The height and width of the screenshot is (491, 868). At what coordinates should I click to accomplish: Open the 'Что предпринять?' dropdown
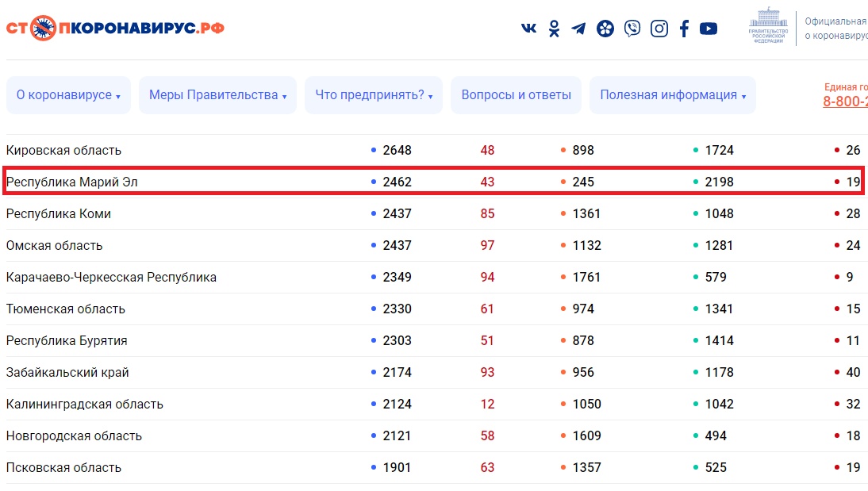point(374,95)
